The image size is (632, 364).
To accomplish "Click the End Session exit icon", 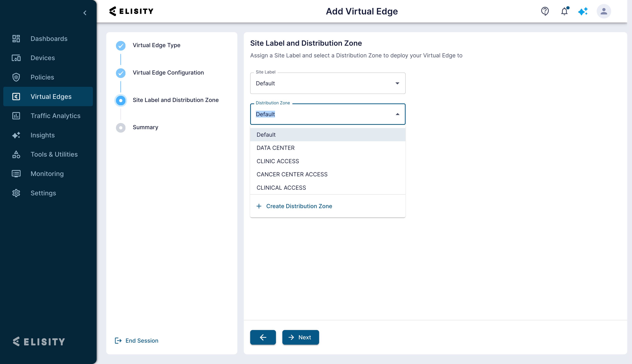I will [118, 340].
